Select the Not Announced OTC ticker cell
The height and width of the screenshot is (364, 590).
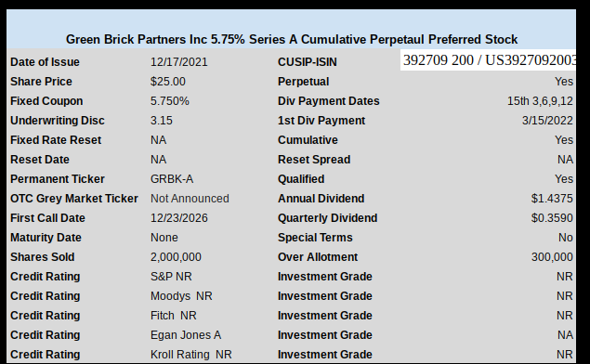point(190,199)
